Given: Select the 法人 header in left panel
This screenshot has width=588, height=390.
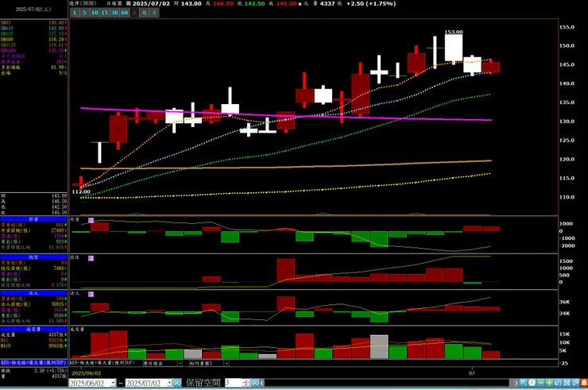Looking at the screenshot, I should point(33,293).
